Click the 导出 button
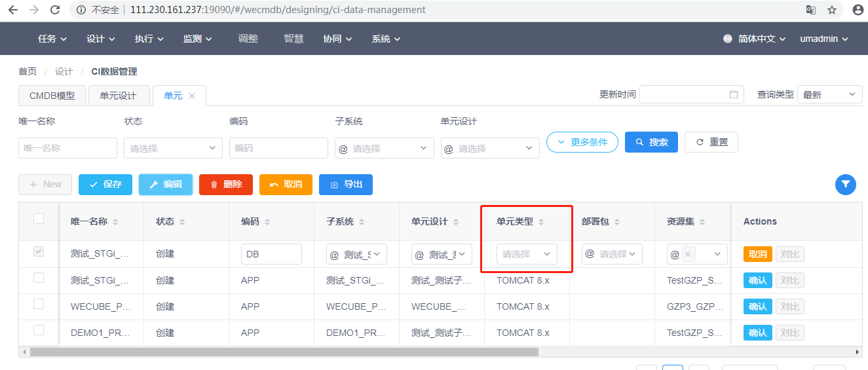The image size is (868, 370). (346, 185)
